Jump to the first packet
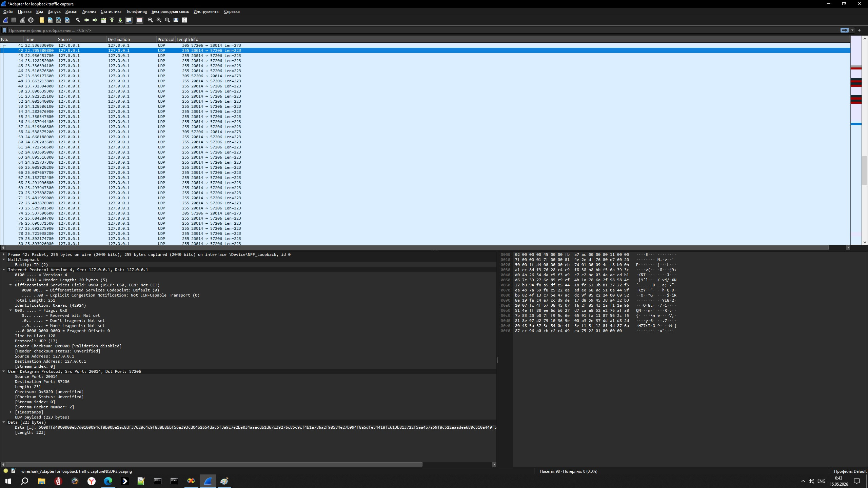The height and width of the screenshot is (488, 868). 112,20
